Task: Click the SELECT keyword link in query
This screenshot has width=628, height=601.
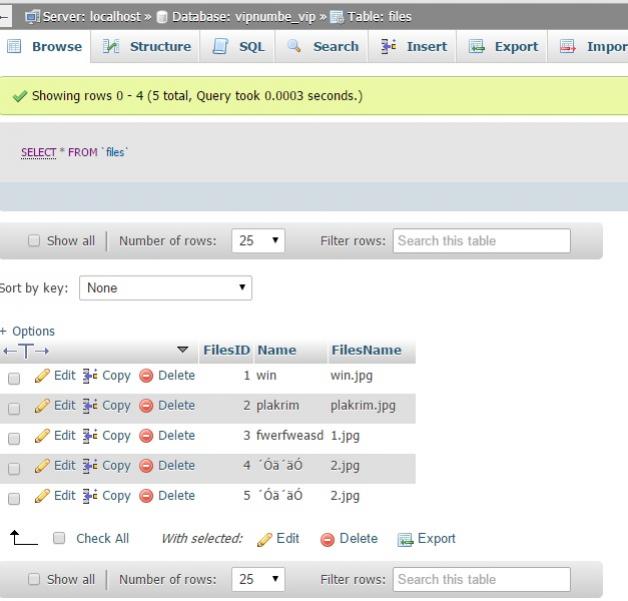Action: click(x=38, y=152)
